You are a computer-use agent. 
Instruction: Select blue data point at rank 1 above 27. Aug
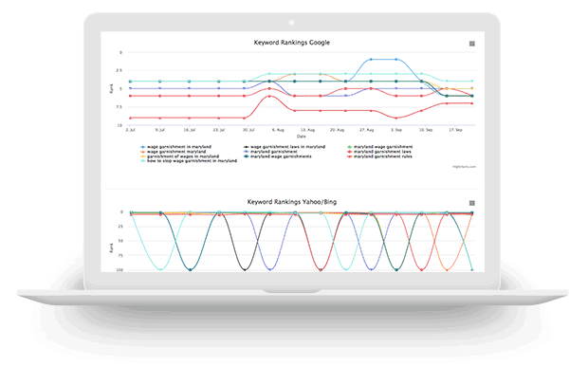click(x=371, y=59)
